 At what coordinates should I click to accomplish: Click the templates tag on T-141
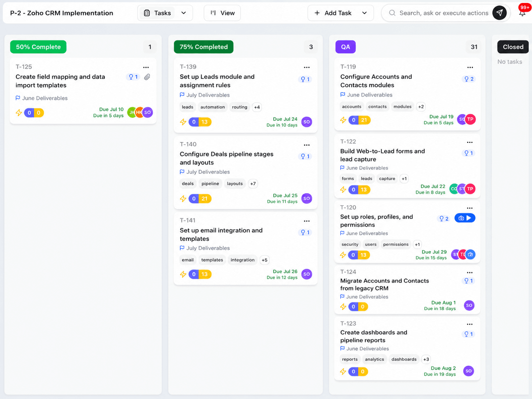pyautogui.click(x=212, y=260)
